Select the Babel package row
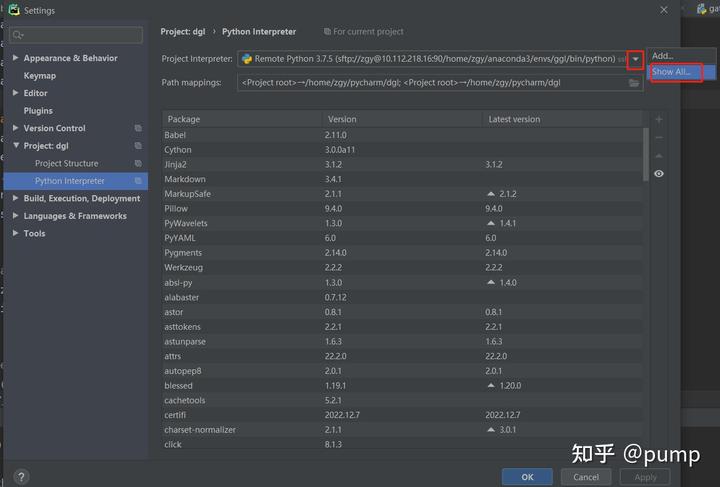Screen dimensions: 720x487 click(x=403, y=135)
